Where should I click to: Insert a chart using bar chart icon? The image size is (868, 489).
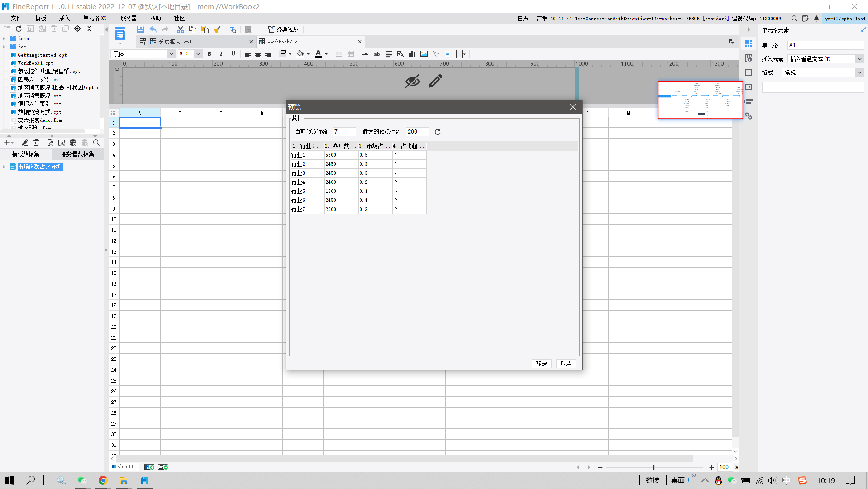pos(412,54)
